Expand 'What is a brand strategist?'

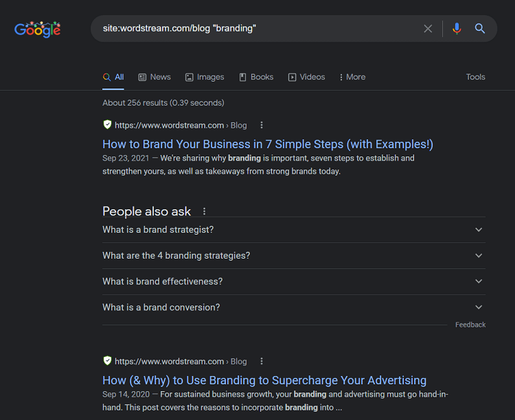tap(294, 229)
